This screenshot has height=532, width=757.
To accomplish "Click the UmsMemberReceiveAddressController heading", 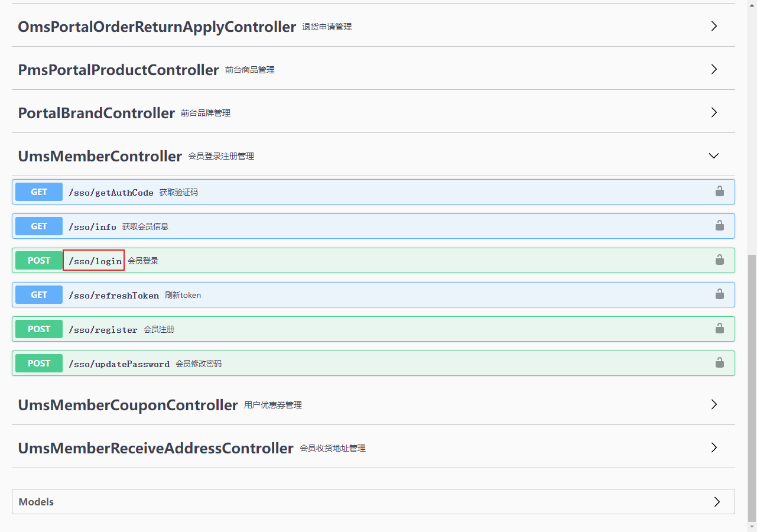I will tap(156, 448).
